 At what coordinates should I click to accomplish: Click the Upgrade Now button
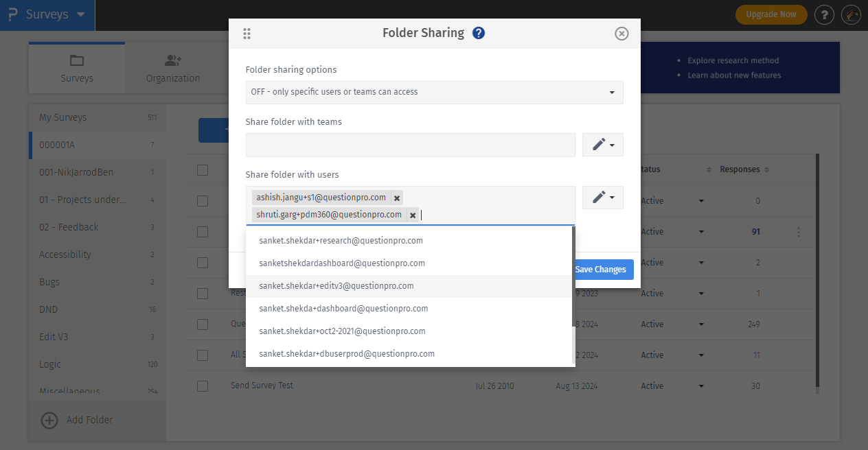771,14
